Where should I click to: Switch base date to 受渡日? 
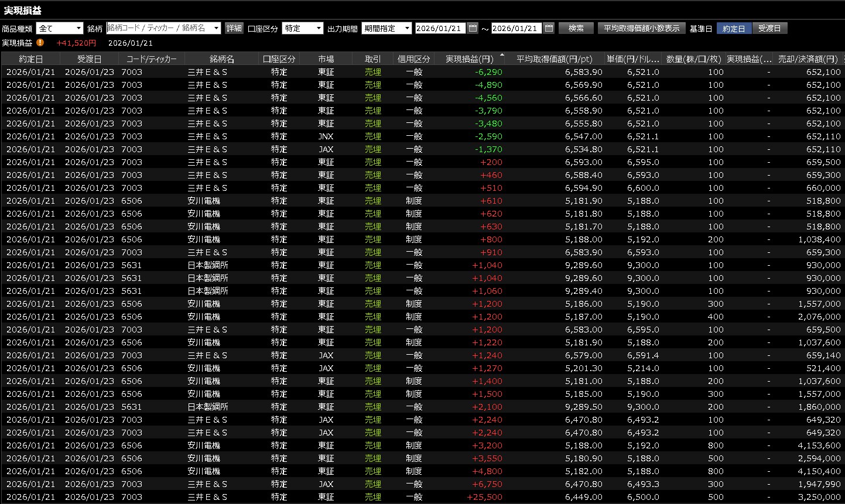[x=769, y=28]
